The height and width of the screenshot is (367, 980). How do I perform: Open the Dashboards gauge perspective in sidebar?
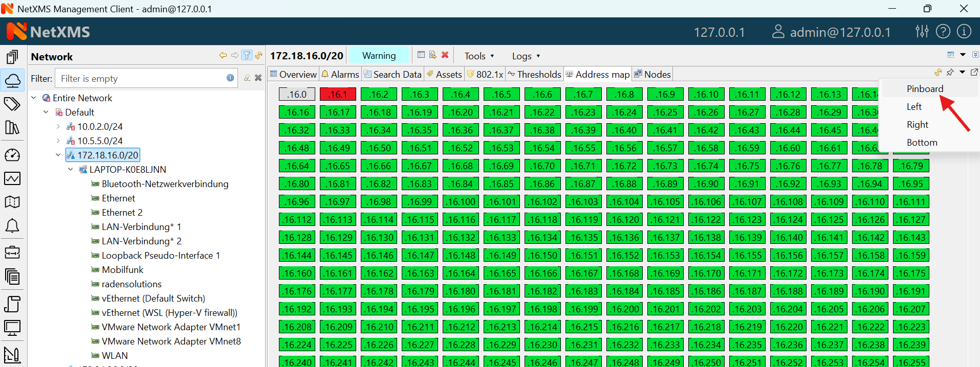tap(12, 155)
